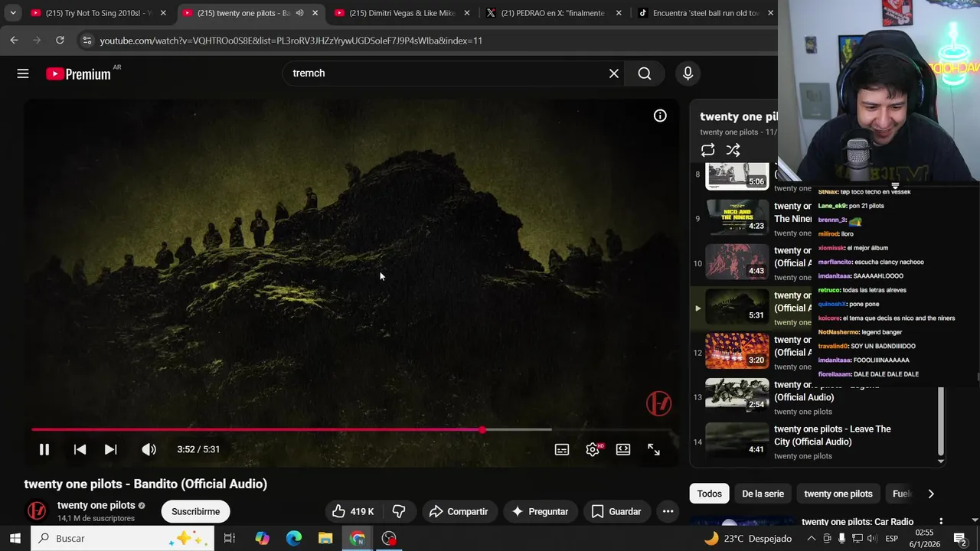
Task: Go back in browser history
Action: coord(14,40)
